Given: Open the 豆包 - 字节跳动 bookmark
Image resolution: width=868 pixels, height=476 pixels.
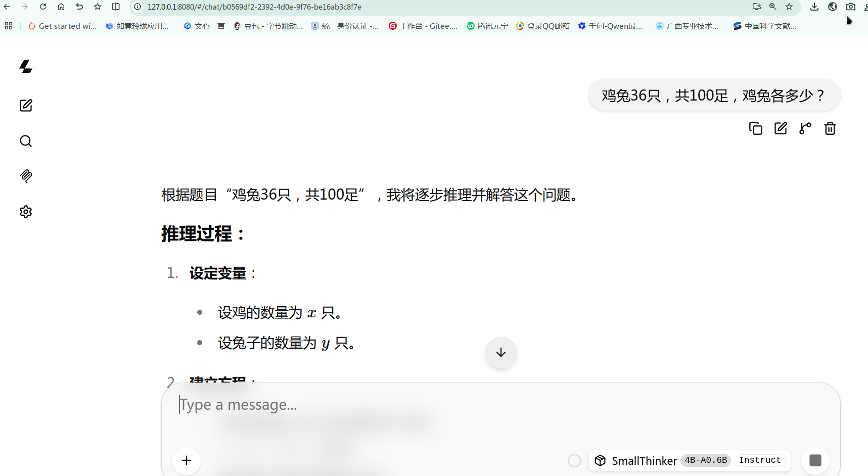Looking at the screenshot, I should (268, 26).
